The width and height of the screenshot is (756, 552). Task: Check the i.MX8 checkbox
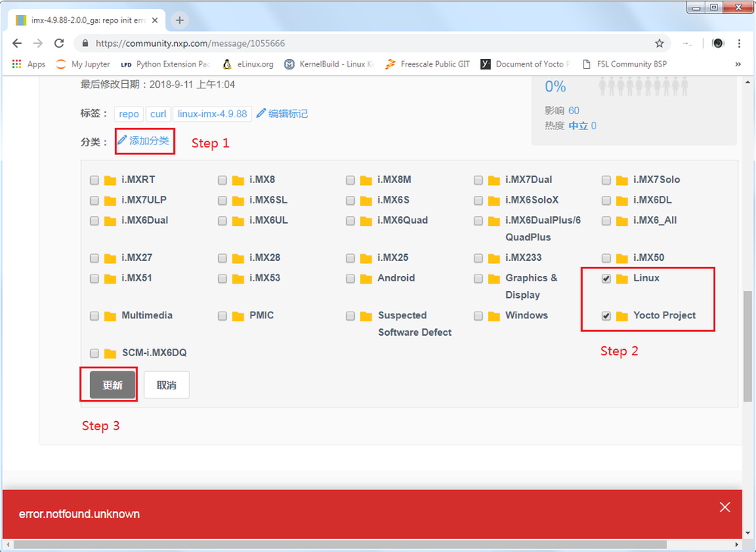tap(222, 180)
